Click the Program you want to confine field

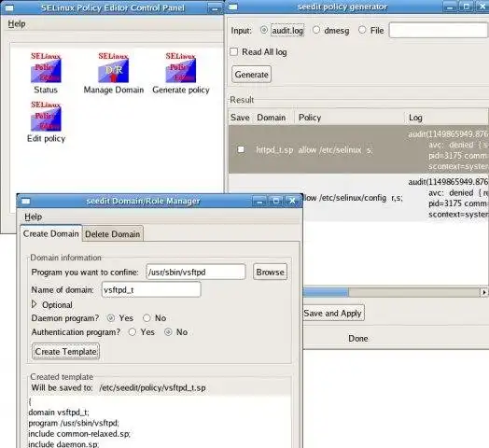[x=196, y=272]
